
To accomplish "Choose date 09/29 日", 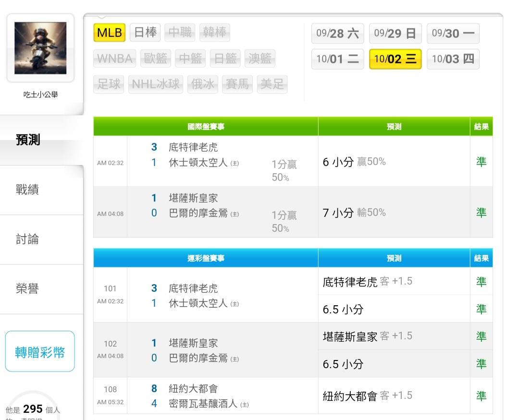I will coord(395,34).
